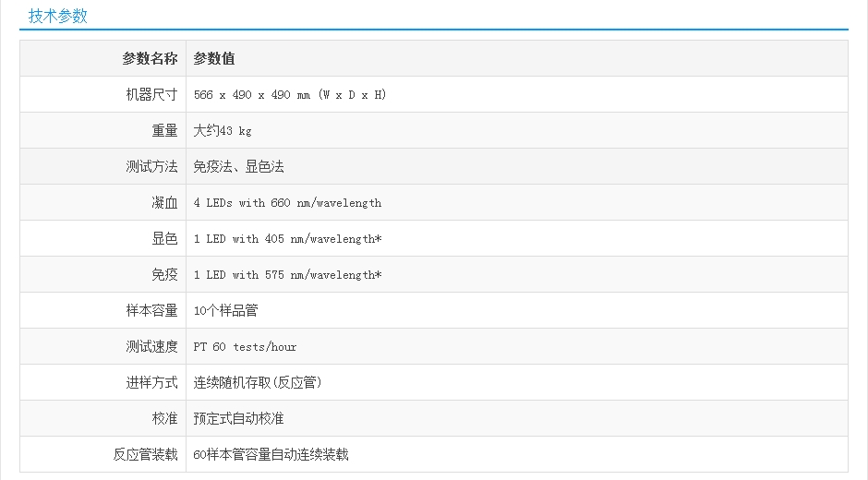This screenshot has width=868, height=480.
Task: Select the 测试方法 row label
Action: click(x=151, y=166)
